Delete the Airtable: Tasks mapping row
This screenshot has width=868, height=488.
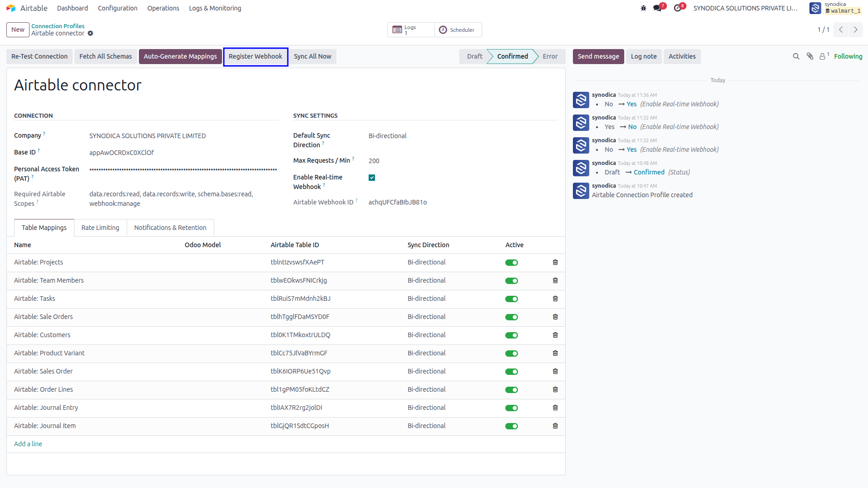pos(555,299)
